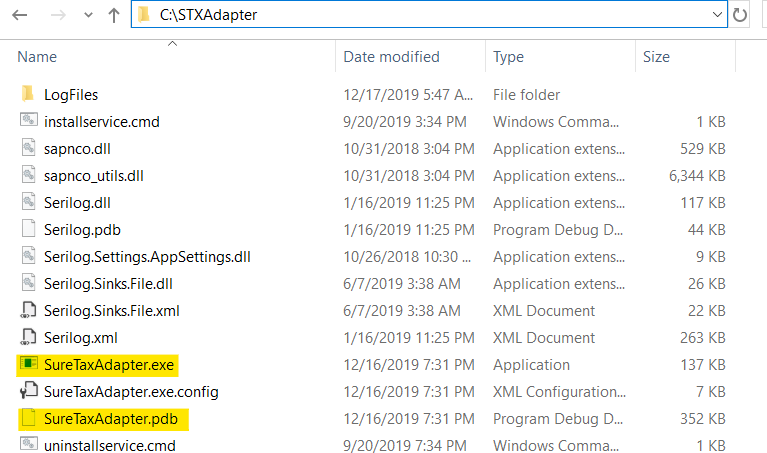Viewport: 767px width, 453px height.
Task: Sort files by Size column
Action: click(x=656, y=57)
